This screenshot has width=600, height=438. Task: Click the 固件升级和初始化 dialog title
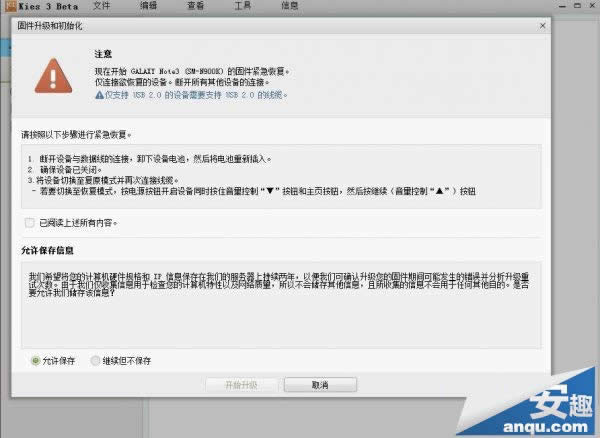[x=50, y=26]
